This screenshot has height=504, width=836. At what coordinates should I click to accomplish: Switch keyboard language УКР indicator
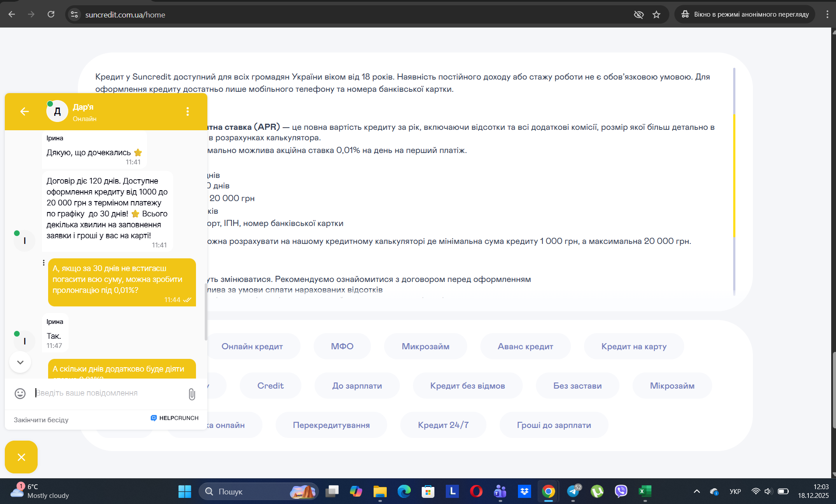(x=735, y=492)
